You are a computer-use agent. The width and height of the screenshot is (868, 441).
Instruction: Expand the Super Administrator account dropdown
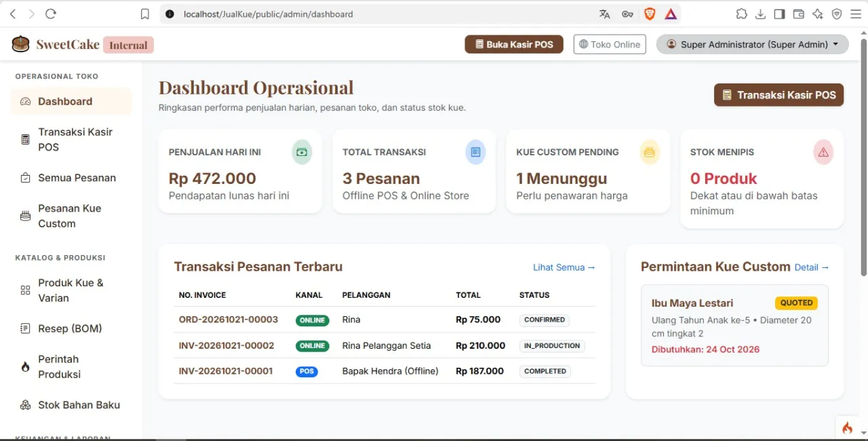[752, 44]
